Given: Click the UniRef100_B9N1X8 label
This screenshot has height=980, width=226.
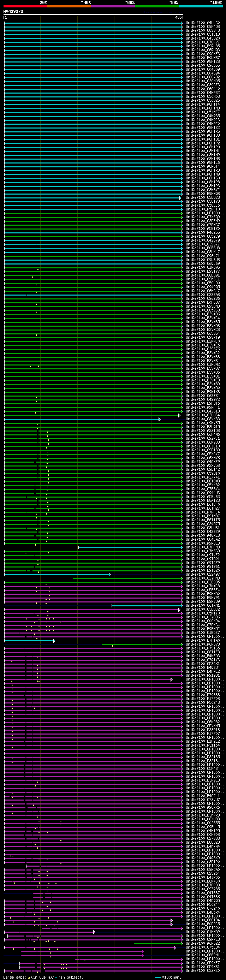Looking at the screenshot, I should (203, 392).
